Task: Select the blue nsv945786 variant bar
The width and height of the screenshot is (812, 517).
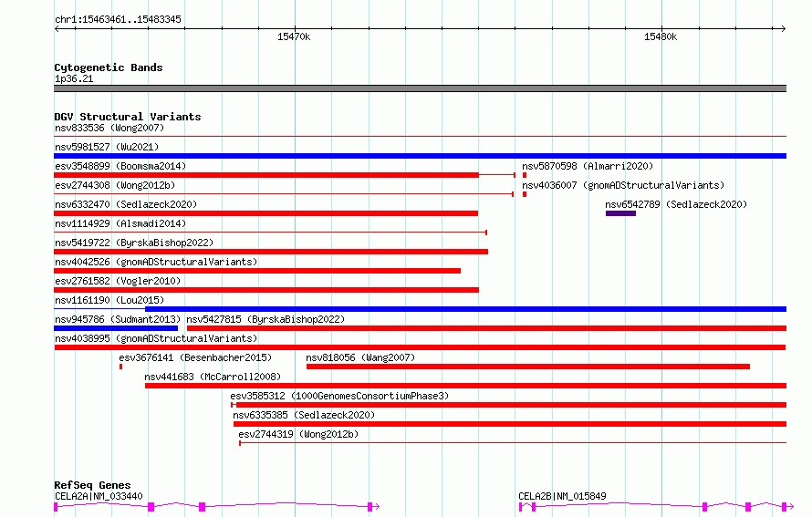Action: tap(116, 328)
